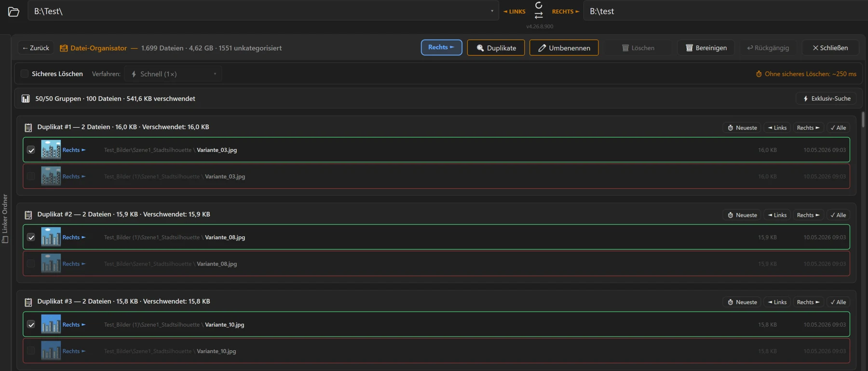Click the Datei-Organisator title icon

(x=64, y=48)
